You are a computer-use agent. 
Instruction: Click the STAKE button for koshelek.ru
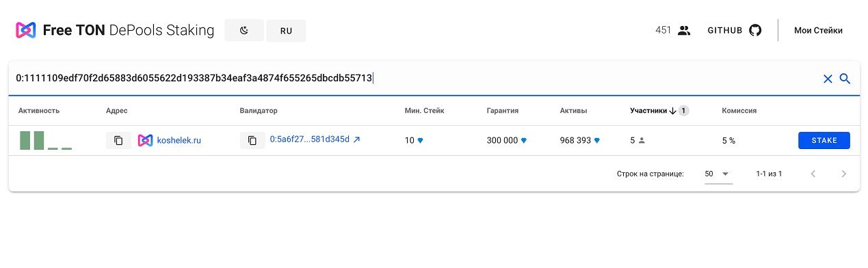tap(824, 140)
